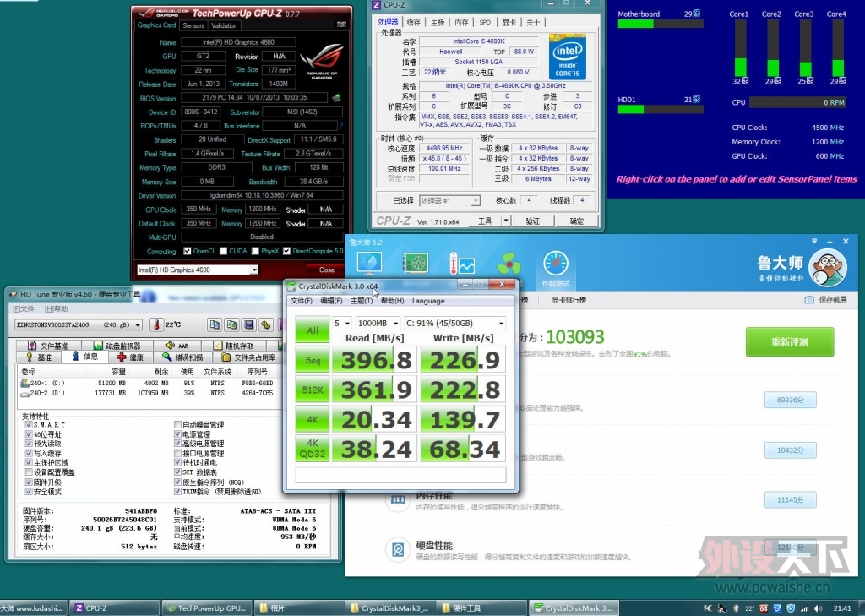The width and height of the screenshot is (865, 616).
Task: Click the Ludashi 硬盘性能 disk icon
Action: coord(398,550)
